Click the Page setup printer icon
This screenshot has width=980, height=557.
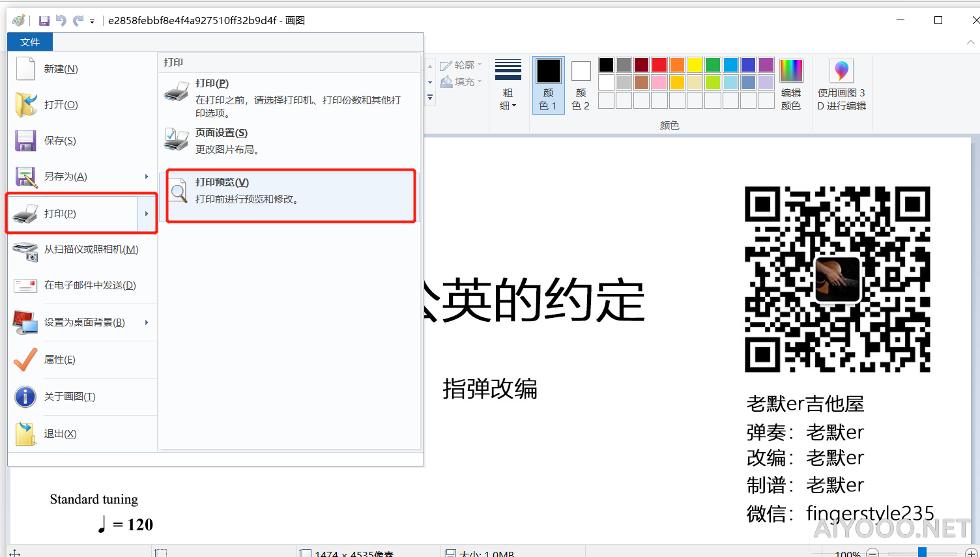177,139
